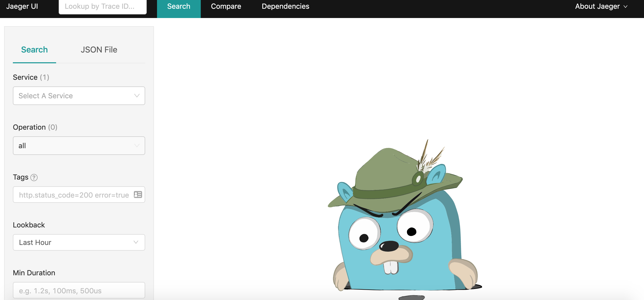Viewport: 644px width, 300px height.
Task: Click the chevron next to About Jaeger
Action: 626,7
